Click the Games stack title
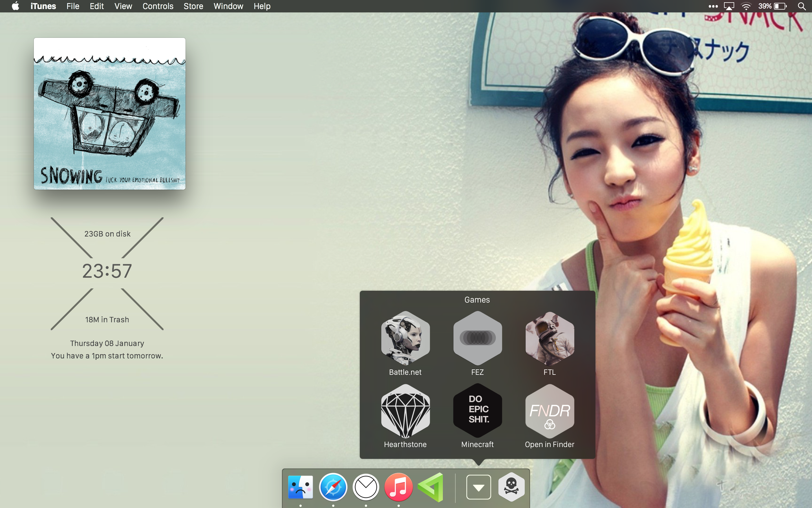 click(477, 300)
